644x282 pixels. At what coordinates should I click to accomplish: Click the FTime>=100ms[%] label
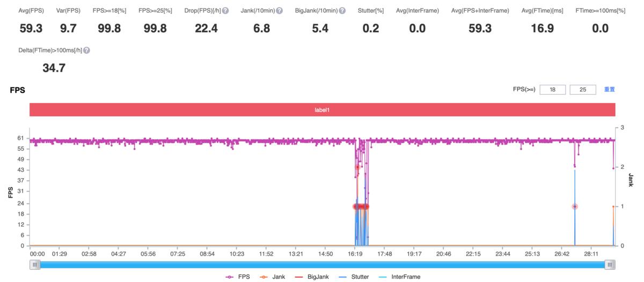tap(601, 11)
